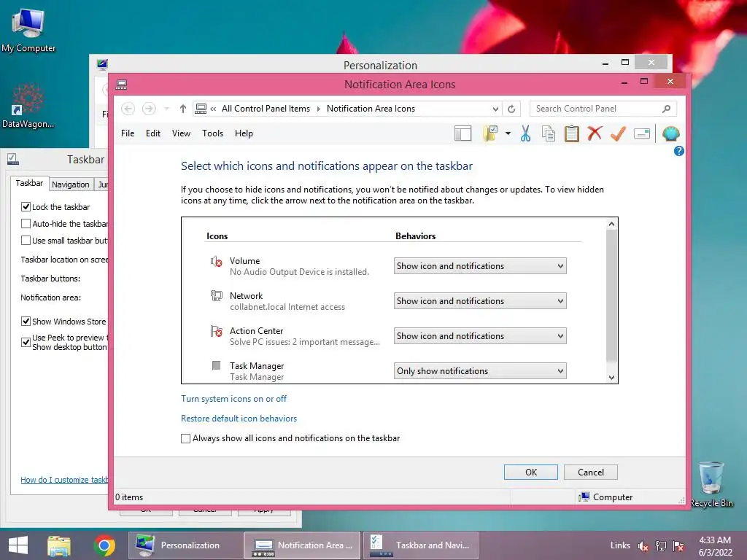Click the Forward navigation arrow
This screenshot has height=560, width=747.
tap(149, 109)
